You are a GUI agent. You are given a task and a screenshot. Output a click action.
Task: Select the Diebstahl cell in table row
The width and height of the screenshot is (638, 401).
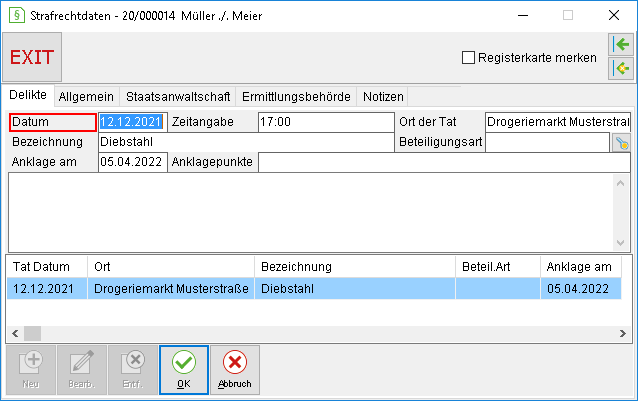355,289
